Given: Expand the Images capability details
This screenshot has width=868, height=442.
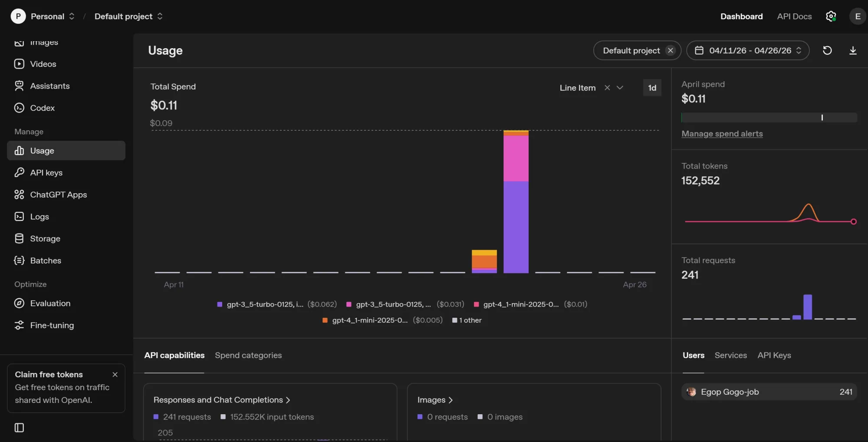Looking at the screenshot, I should pyautogui.click(x=435, y=399).
